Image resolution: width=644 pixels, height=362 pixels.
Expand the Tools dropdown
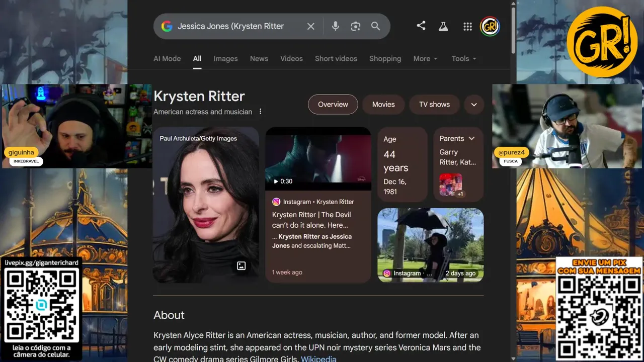tap(463, 58)
